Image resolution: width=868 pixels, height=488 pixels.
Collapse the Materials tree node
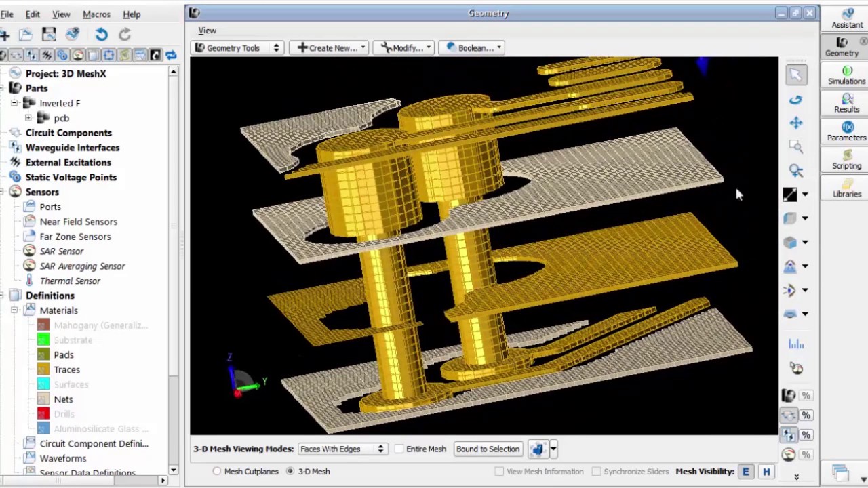14,310
